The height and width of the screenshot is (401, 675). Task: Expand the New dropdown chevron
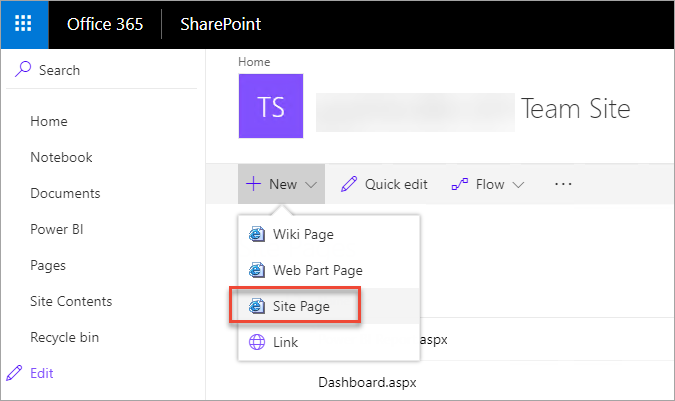click(x=311, y=185)
